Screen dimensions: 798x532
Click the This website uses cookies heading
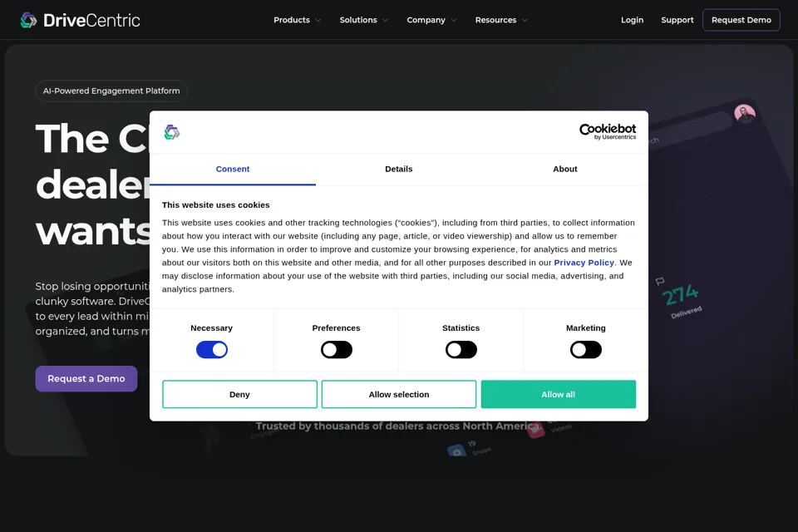pos(216,204)
